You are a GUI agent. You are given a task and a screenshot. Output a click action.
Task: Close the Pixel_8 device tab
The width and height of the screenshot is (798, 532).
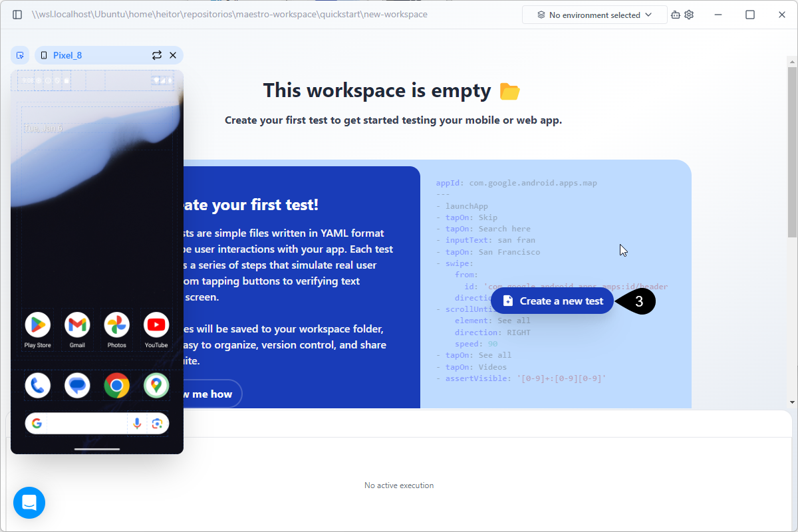(173, 55)
